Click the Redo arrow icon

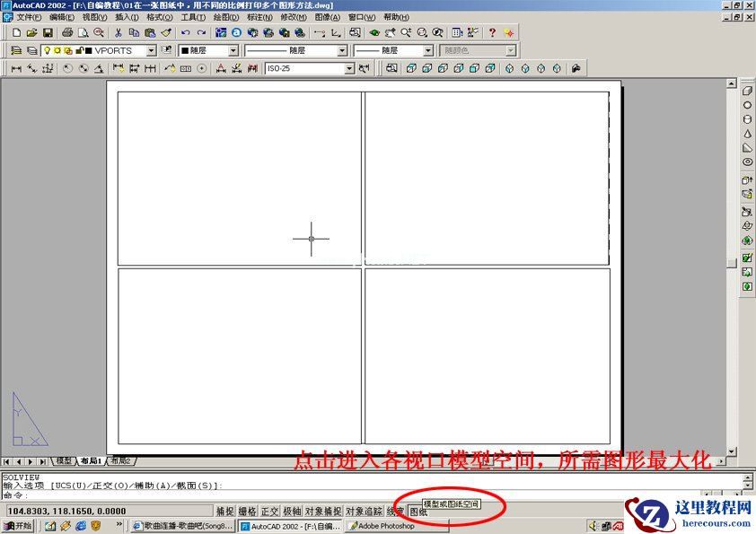201,33
